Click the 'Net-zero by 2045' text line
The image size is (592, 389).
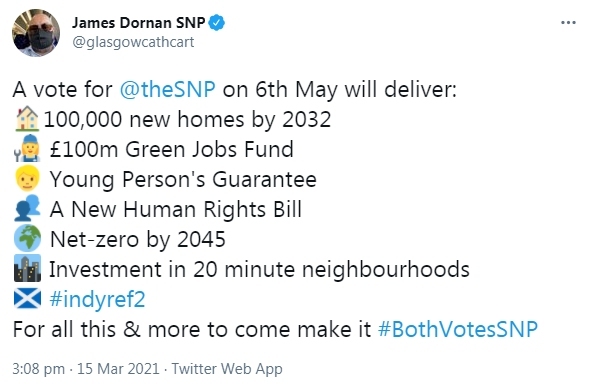coord(138,239)
